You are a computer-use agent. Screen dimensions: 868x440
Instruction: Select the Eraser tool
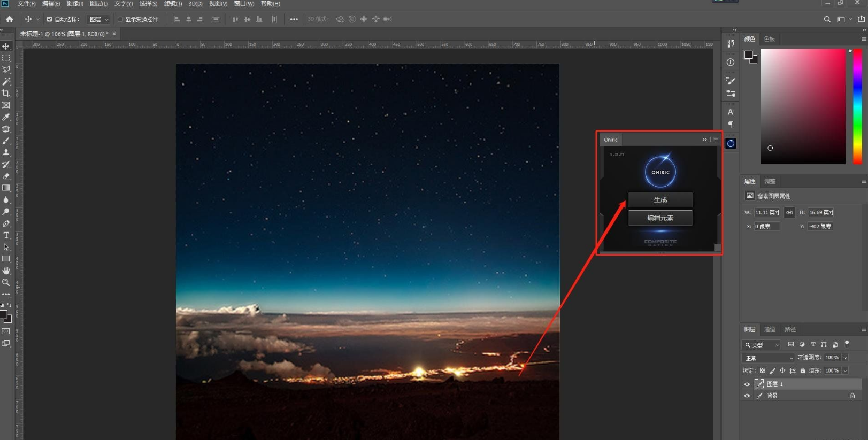pyautogui.click(x=6, y=176)
